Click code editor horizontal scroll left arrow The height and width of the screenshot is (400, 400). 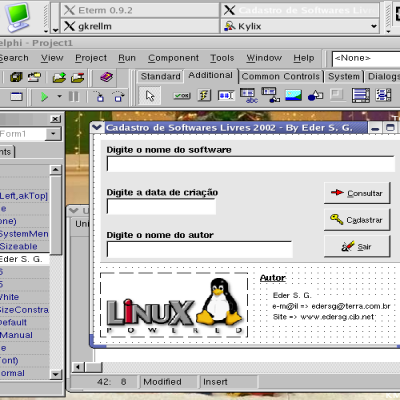pos(78,367)
